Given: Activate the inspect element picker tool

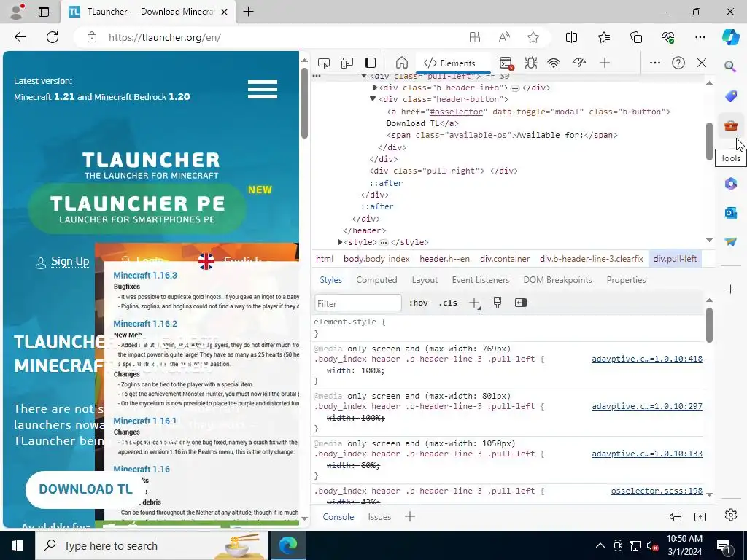Looking at the screenshot, I should point(323,63).
